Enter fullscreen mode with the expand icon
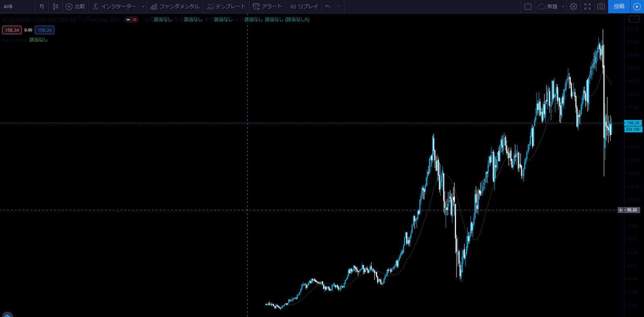 tap(587, 6)
